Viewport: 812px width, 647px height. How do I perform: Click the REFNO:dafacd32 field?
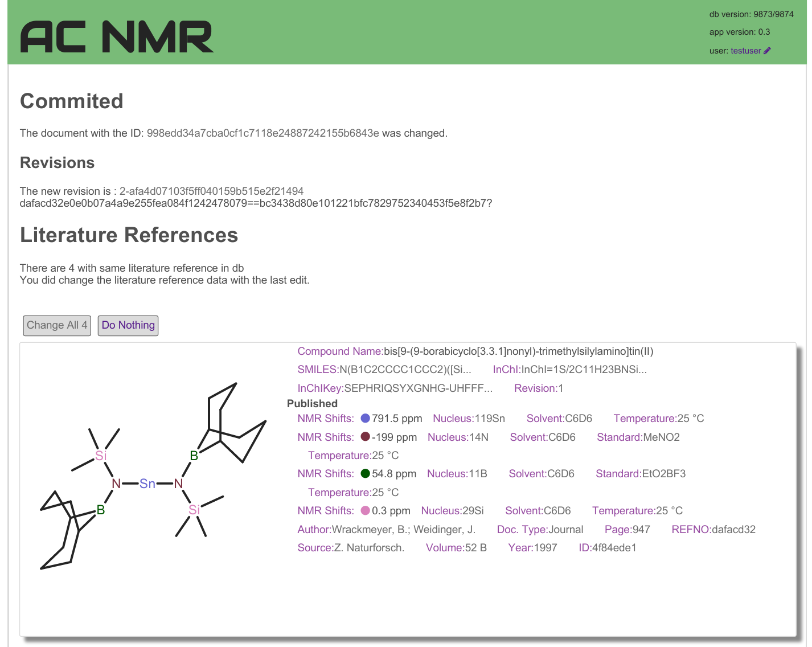coord(713,530)
